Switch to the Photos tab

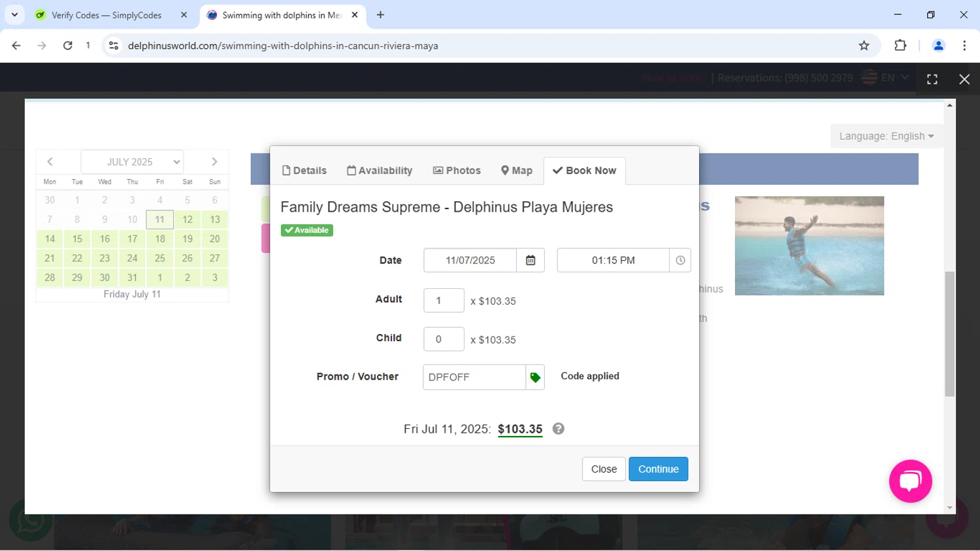pyautogui.click(x=457, y=171)
